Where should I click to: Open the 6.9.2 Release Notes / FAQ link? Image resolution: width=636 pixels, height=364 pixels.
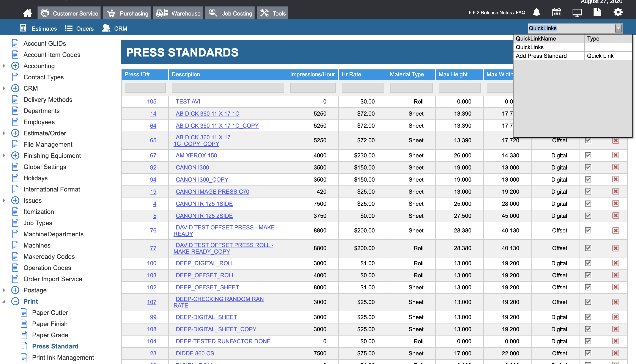[x=497, y=13]
